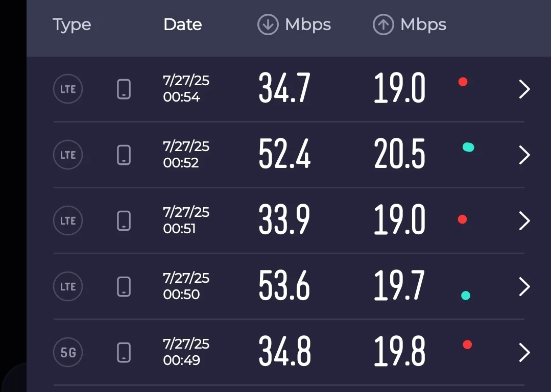This screenshot has width=551, height=392.
Task: Click LTE icon on the 00:50 test
Action: pos(68,286)
